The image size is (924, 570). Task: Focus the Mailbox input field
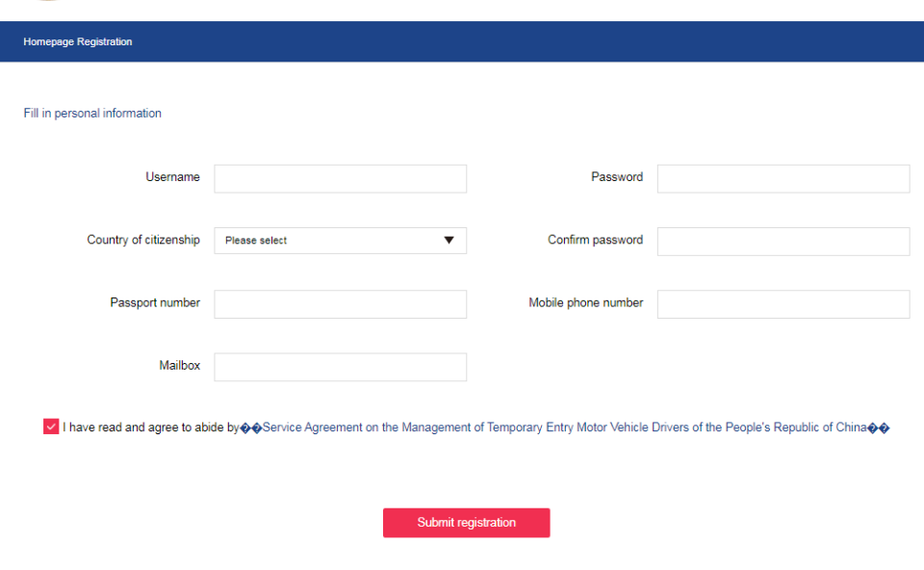tap(340, 367)
